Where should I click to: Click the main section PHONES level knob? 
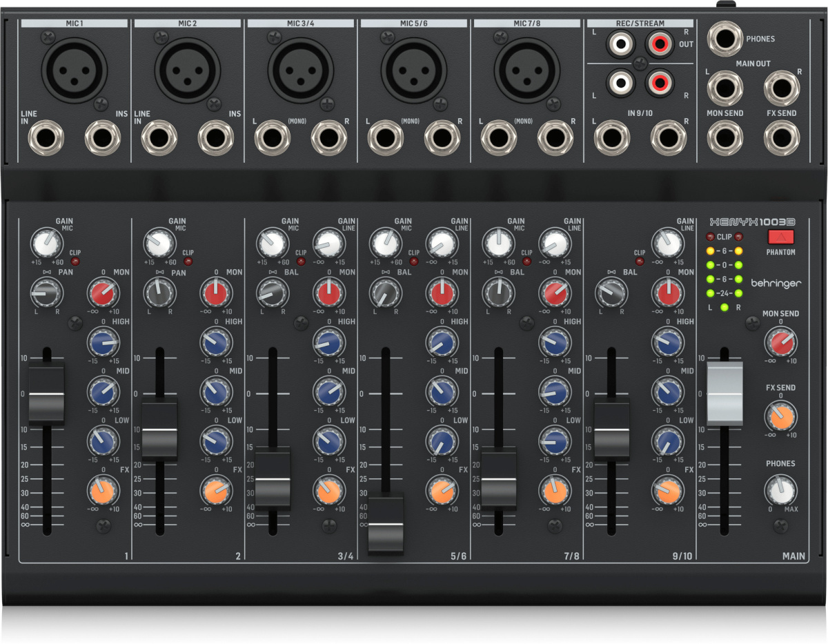[x=780, y=491]
